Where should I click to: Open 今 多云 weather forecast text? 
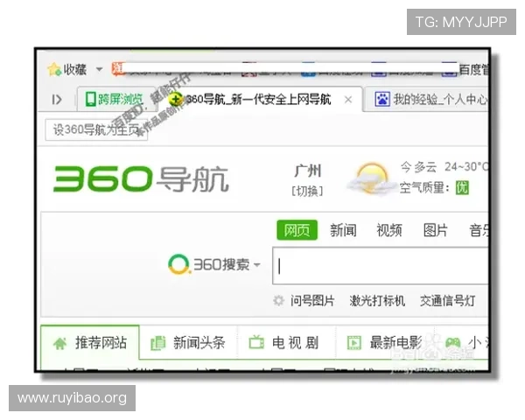[444, 166]
